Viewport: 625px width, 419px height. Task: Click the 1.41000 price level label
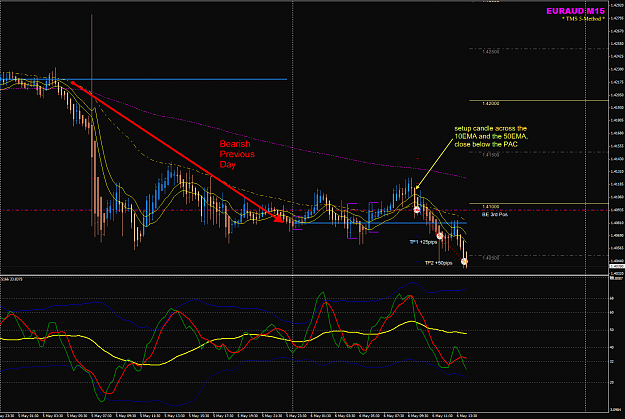(490, 207)
